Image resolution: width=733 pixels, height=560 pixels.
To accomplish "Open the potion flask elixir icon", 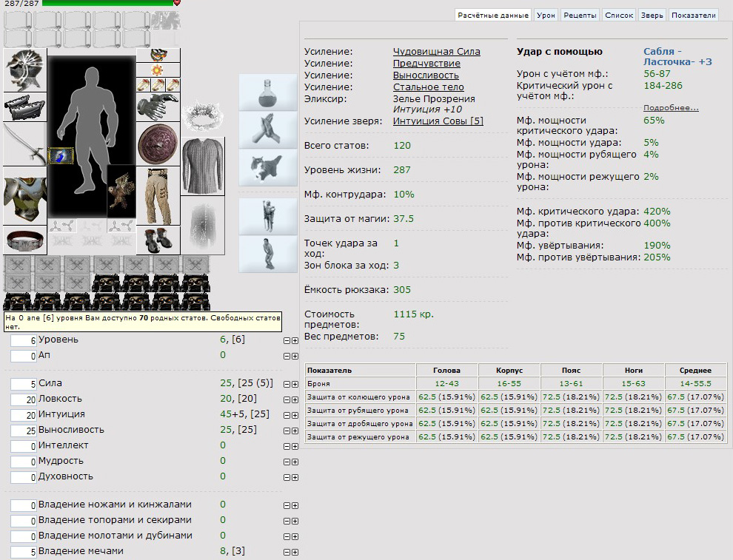I will [x=268, y=92].
